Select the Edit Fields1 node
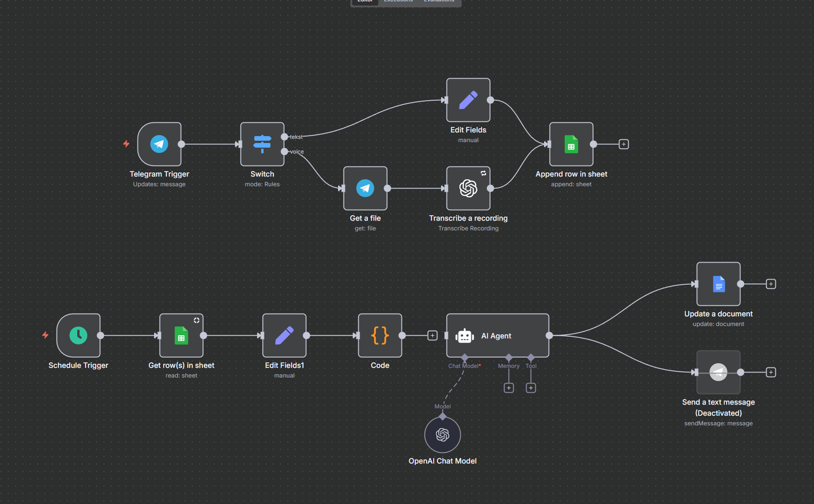 pyautogui.click(x=284, y=335)
